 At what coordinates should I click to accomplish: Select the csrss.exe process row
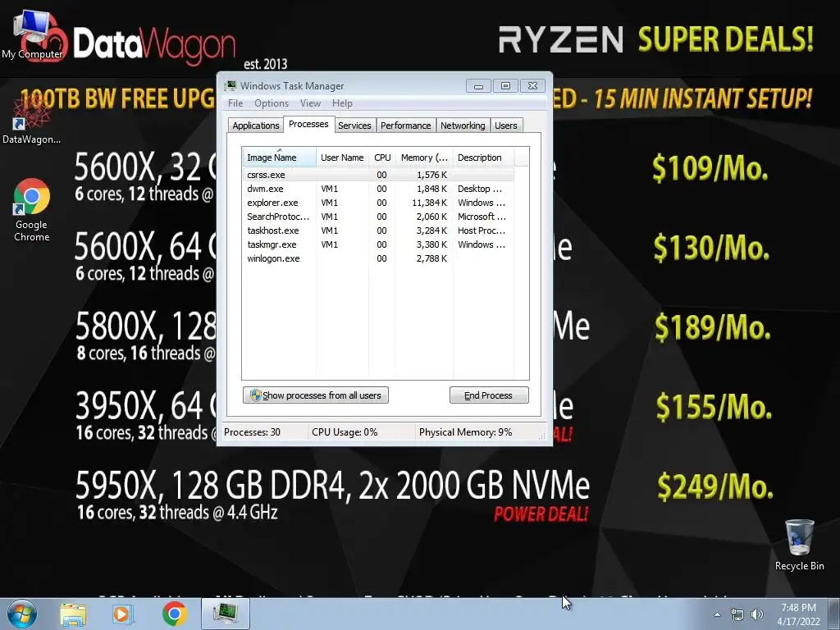(x=377, y=175)
